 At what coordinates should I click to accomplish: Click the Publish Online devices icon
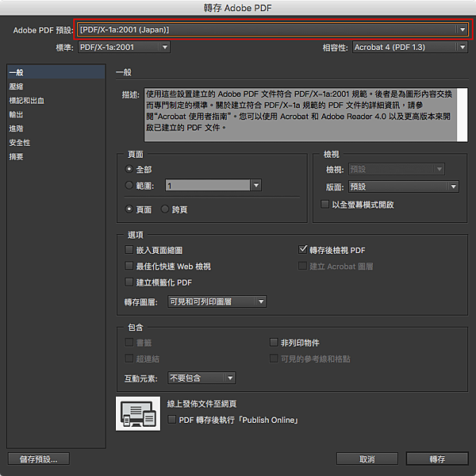(x=138, y=413)
